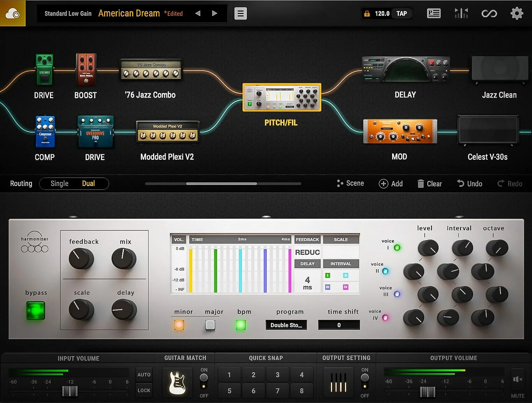The image size is (532, 403).
Task: Click the MUTE speaker icon
Action: (517, 380)
